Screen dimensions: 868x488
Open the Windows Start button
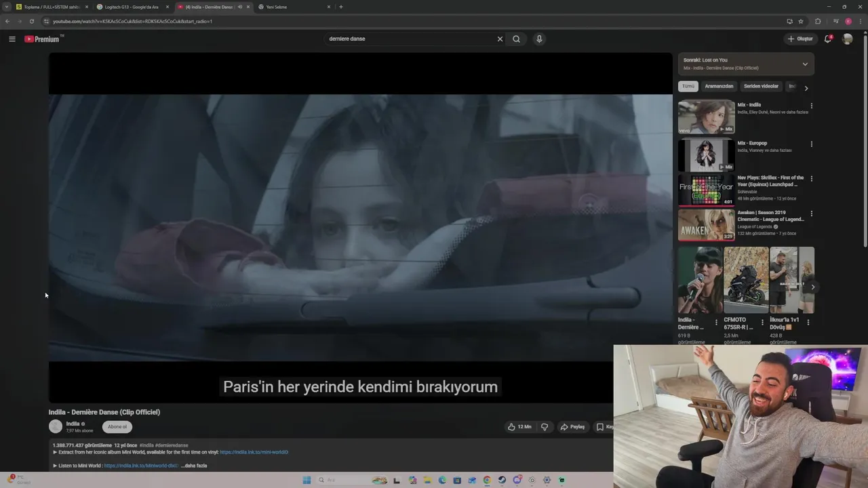[307, 480]
